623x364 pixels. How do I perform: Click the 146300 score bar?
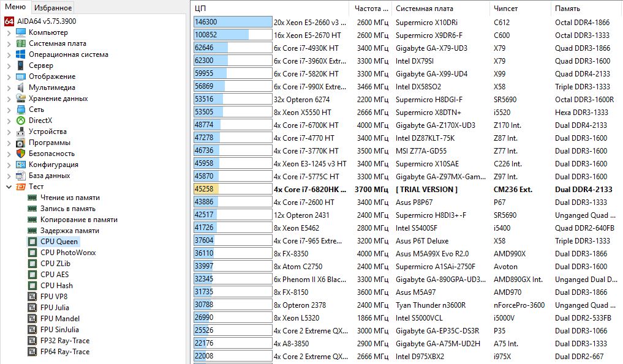tap(233, 22)
